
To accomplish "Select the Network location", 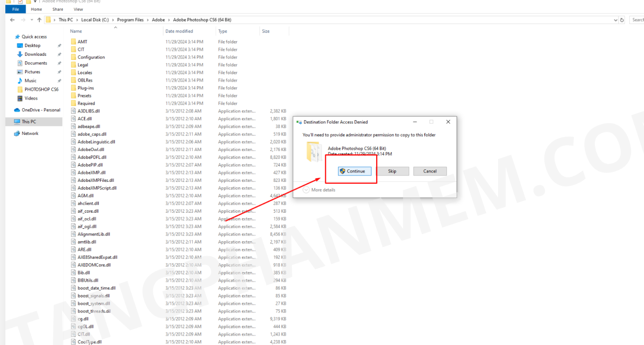I will [30, 133].
